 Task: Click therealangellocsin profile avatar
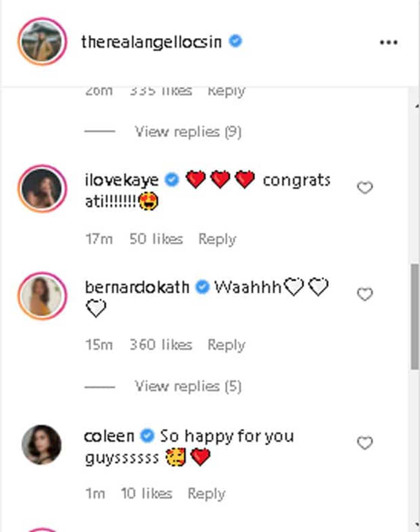42,42
